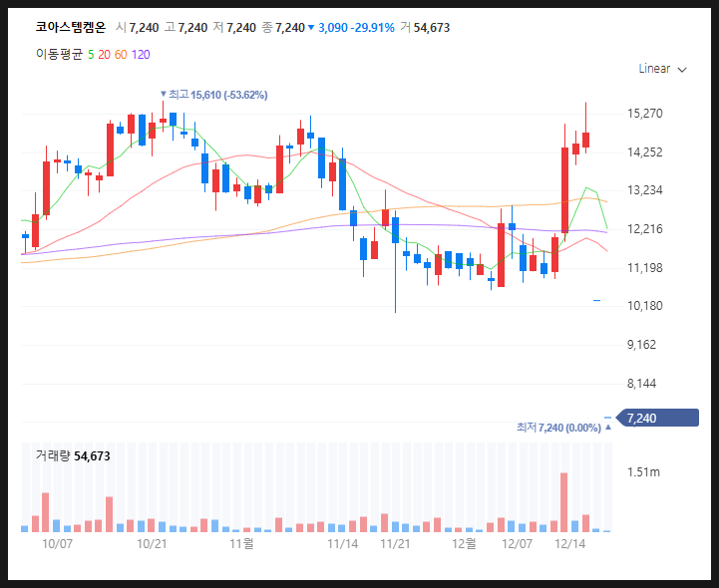The height and width of the screenshot is (588, 719).
Task: Toggle the 120-day moving average line
Action: point(141,55)
